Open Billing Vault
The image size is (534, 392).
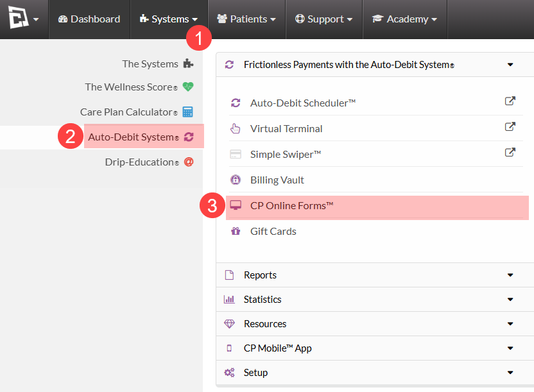[277, 180]
